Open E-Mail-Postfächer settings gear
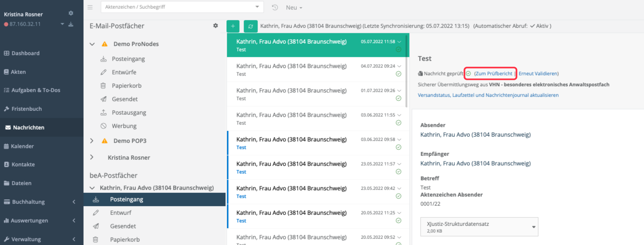This screenshot has height=245, width=644. pos(215,25)
